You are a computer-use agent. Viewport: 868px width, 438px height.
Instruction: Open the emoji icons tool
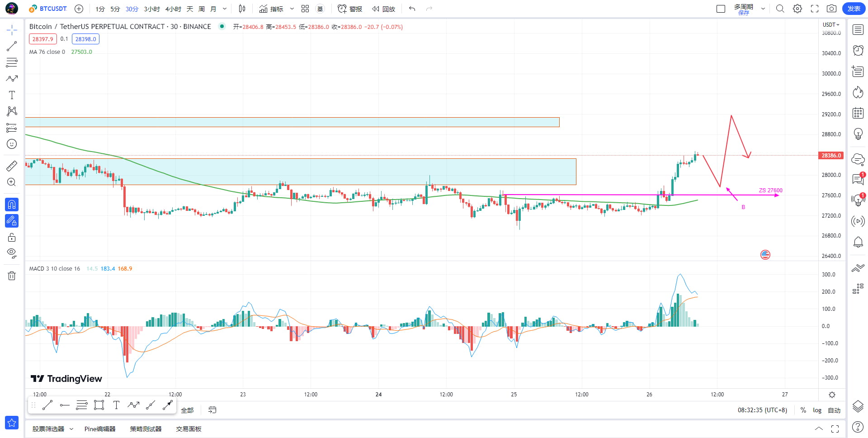(x=12, y=144)
